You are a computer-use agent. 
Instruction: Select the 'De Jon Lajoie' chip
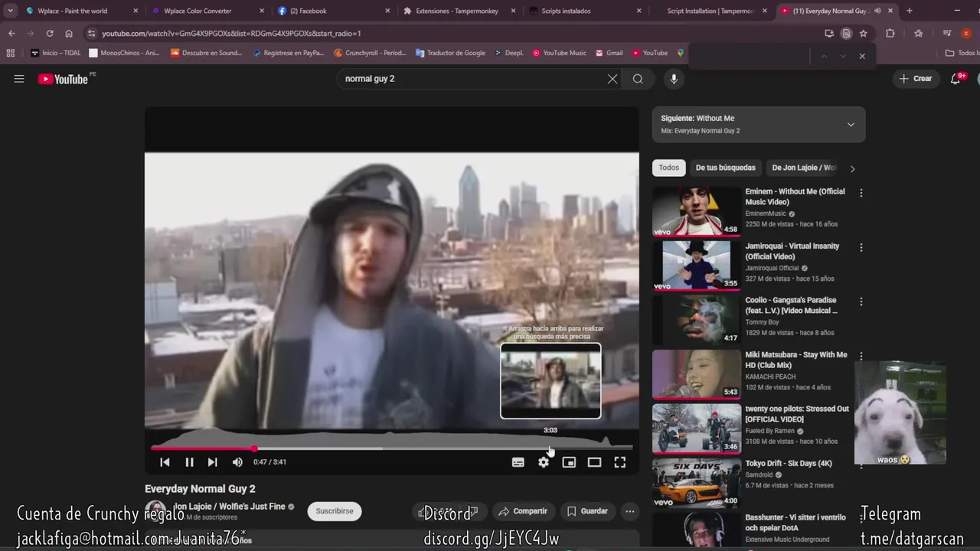tap(804, 168)
